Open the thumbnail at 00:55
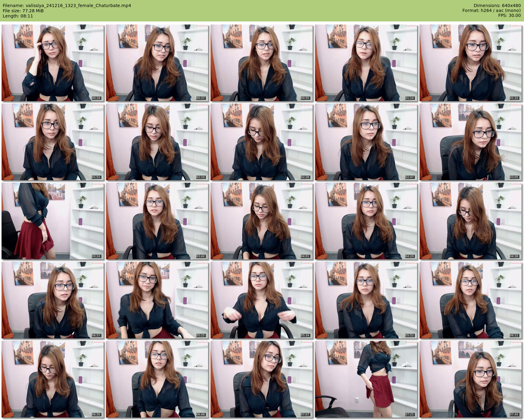This screenshot has height=420, width=524. 262,63
